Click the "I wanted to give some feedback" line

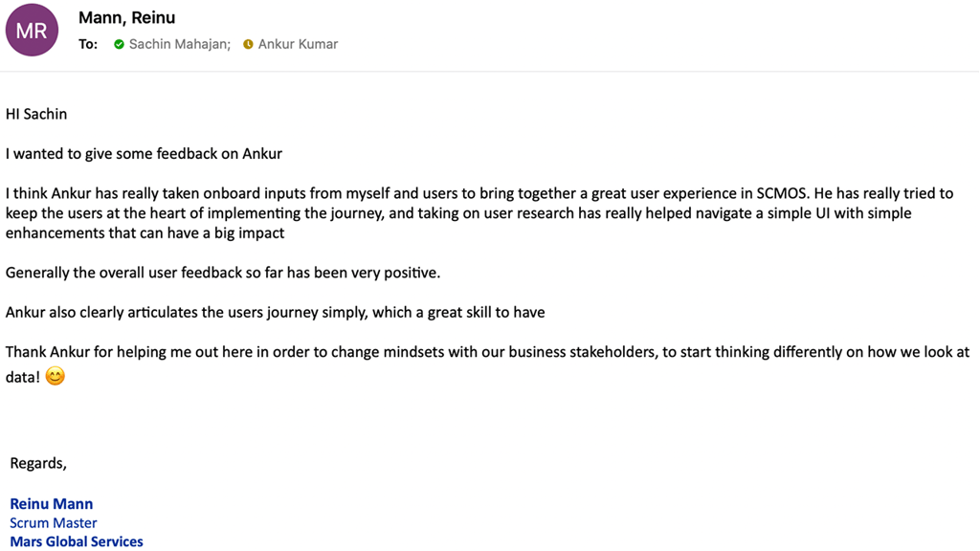tap(144, 153)
